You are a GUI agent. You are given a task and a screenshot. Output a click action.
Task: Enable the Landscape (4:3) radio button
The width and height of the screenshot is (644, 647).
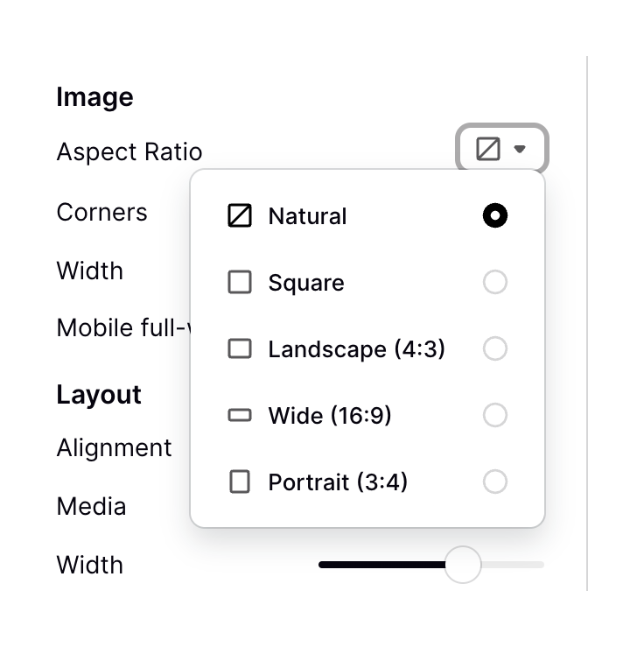[x=494, y=349]
